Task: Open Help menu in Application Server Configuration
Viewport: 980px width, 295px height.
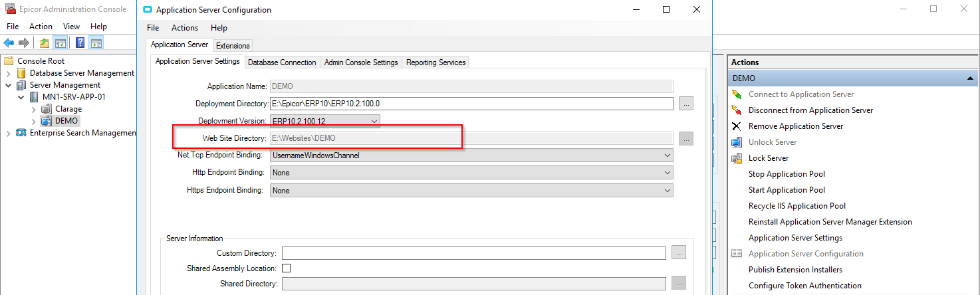Action: point(219,28)
